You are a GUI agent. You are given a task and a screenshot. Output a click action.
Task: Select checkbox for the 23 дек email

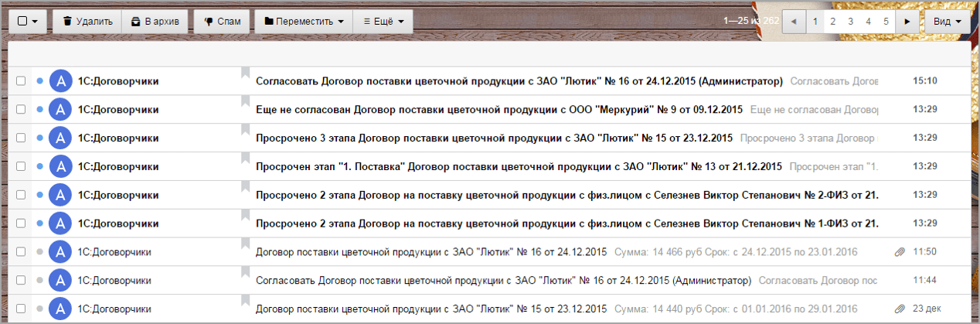click(22, 309)
